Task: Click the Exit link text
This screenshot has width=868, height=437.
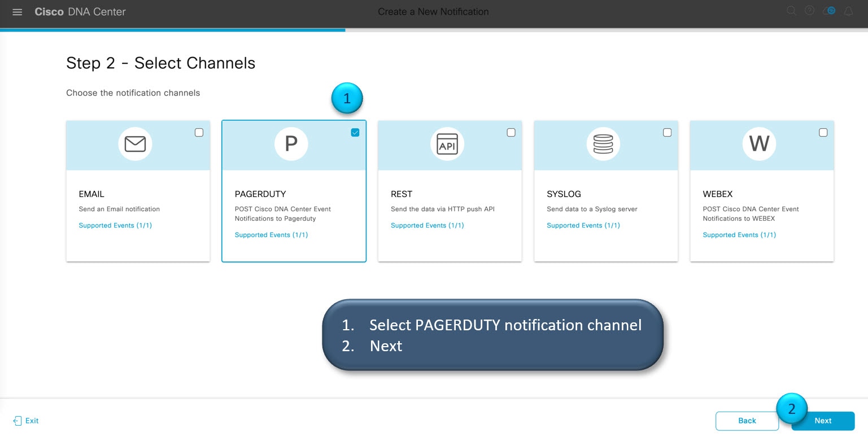Action: [32, 421]
